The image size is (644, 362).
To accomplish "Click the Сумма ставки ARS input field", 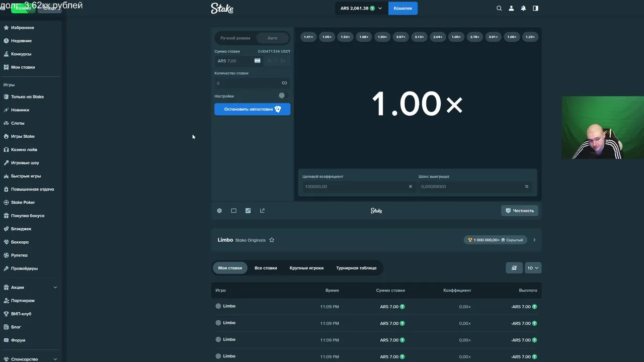I will (x=238, y=61).
